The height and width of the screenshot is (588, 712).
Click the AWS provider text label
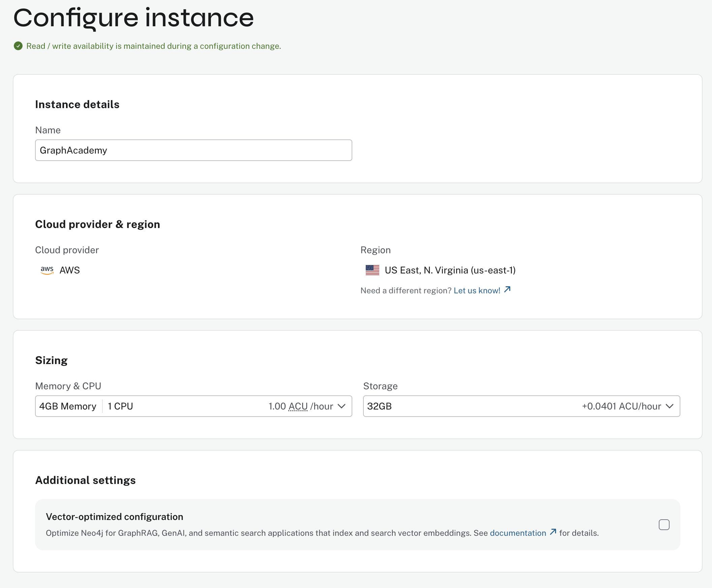click(70, 270)
